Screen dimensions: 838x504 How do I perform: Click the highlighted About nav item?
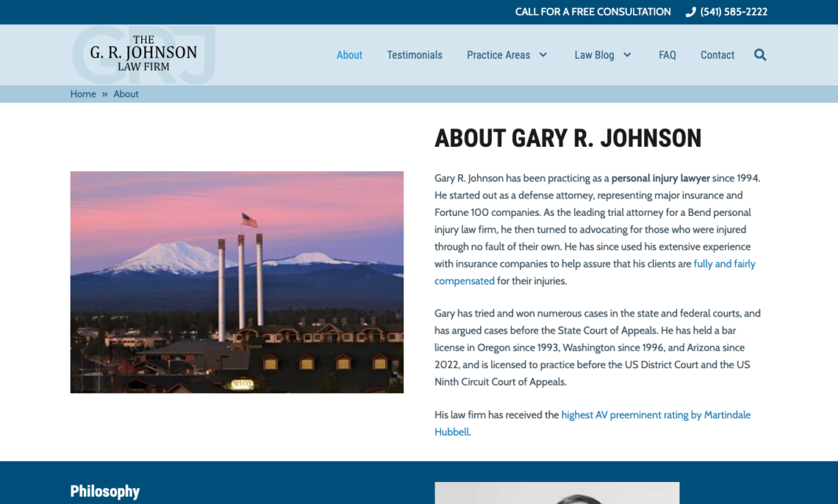349,54
